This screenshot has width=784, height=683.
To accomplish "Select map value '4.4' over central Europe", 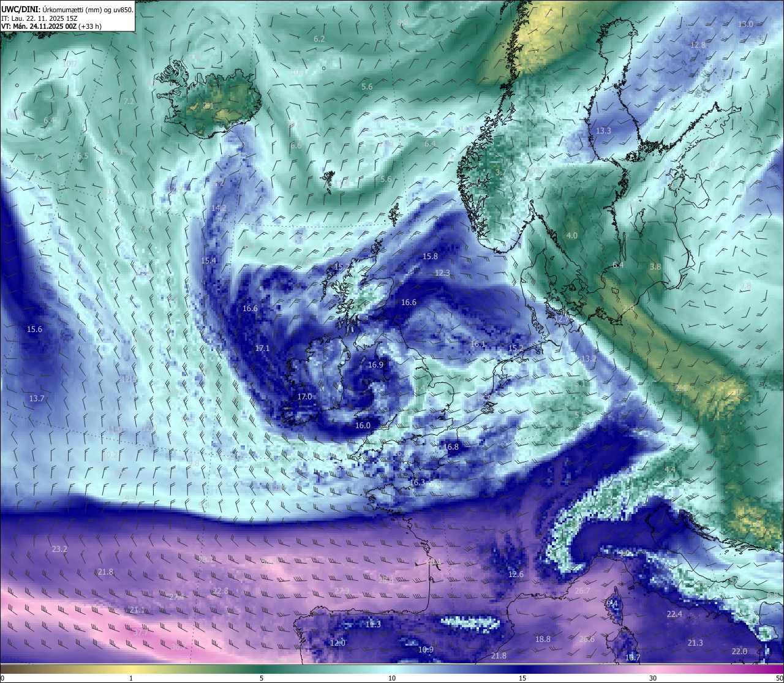I will tap(670, 469).
